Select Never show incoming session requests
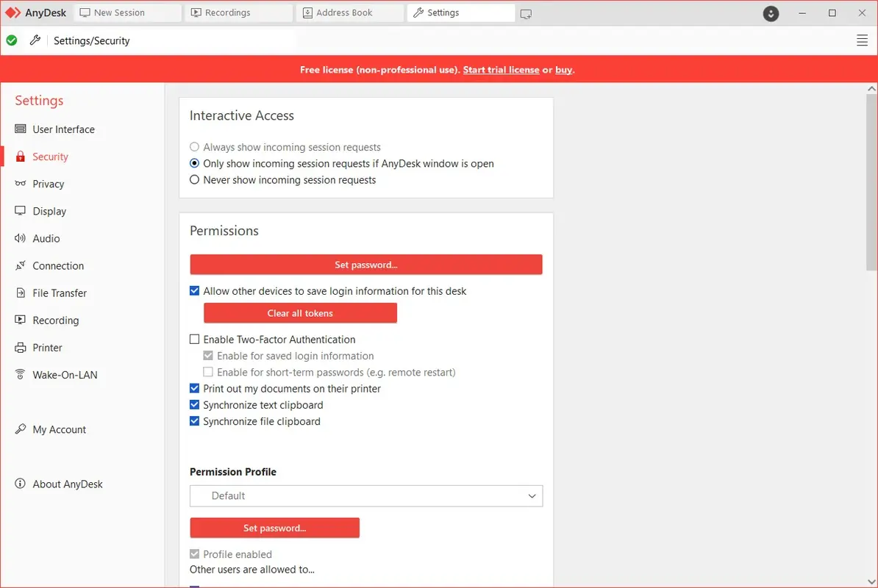This screenshot has height=588, width=878. [194, 179]
